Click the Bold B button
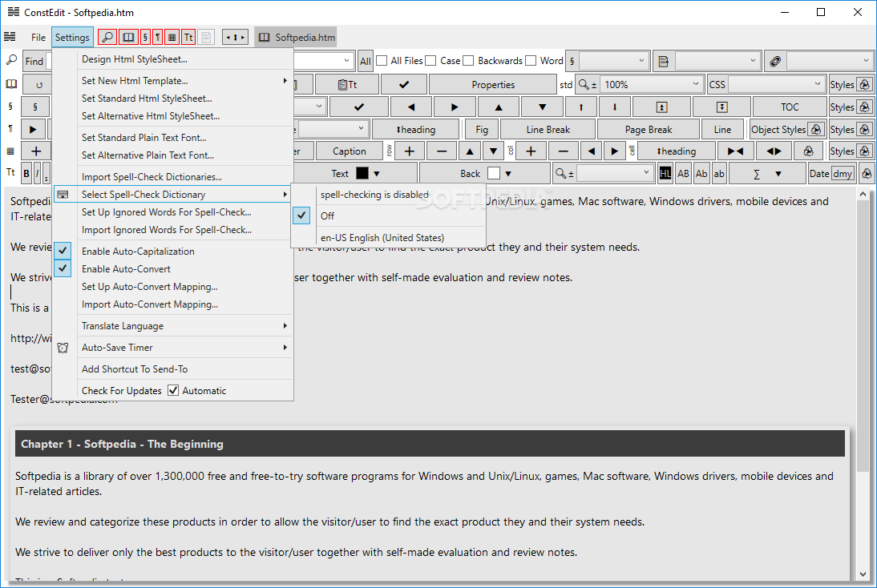The height and width of the screenshot is (588, 877). pos(26,174)
